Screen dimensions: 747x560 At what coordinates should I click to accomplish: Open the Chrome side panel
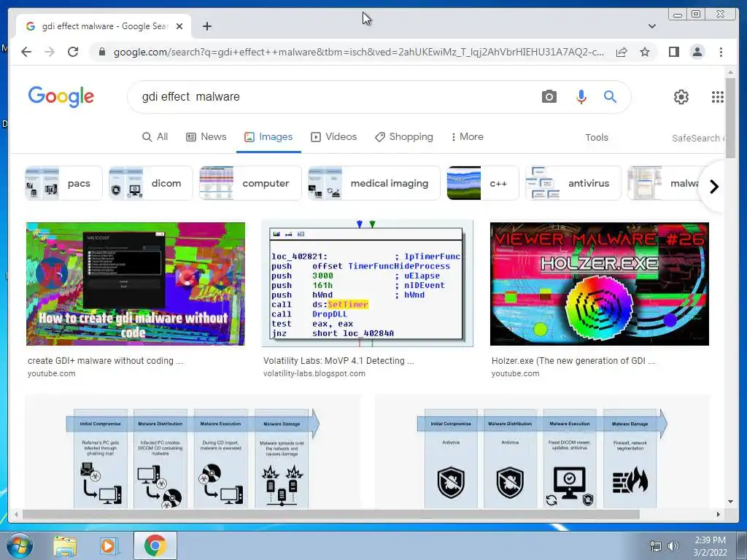coord(673,52)
